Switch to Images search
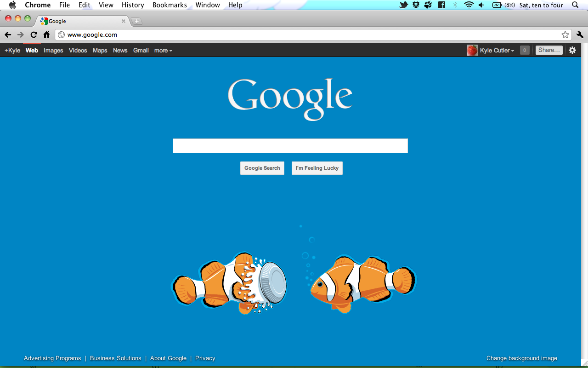 pyautogui.click(x=53, y=51)
